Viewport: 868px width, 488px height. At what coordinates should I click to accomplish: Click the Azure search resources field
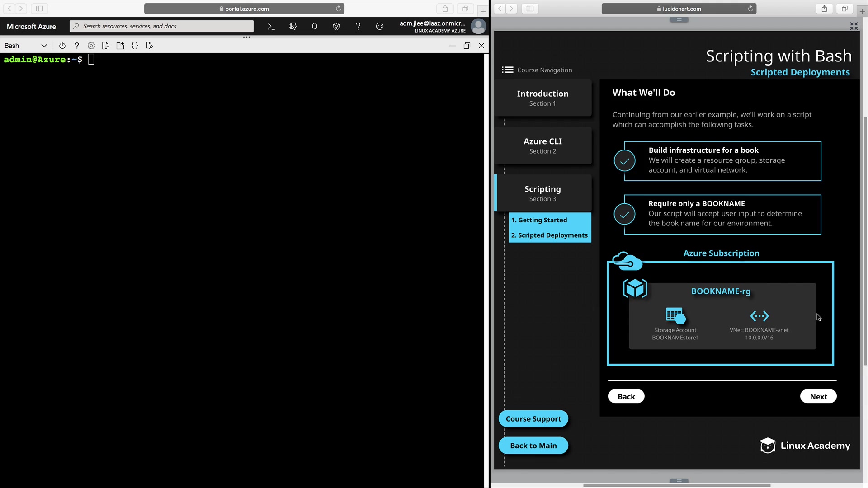coord(162,26)
